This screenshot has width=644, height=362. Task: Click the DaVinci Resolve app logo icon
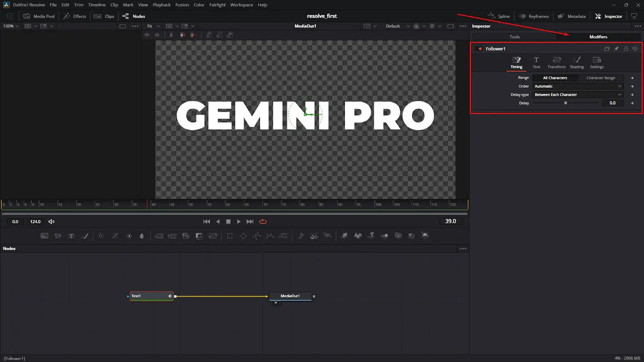pyautogui.click(x=6, y=5)
